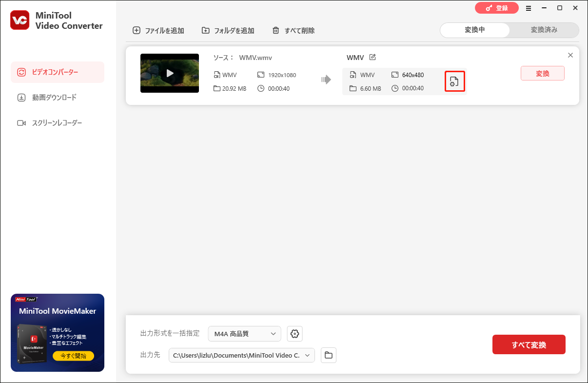The height and width of the screenshot is (383, 588).
Task: Open the hamburger menu in title bar
Action: click(x=529, y=8)
